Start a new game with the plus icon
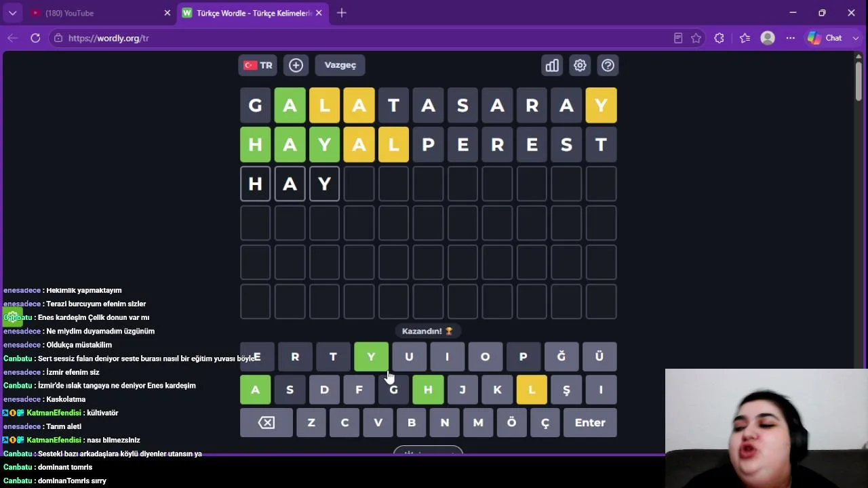868x488 pixels. (296, 65)
